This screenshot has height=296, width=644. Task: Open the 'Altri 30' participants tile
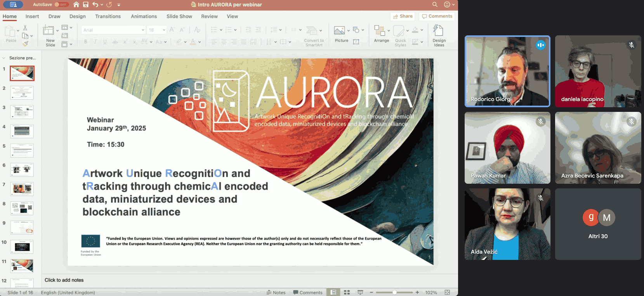598,224
